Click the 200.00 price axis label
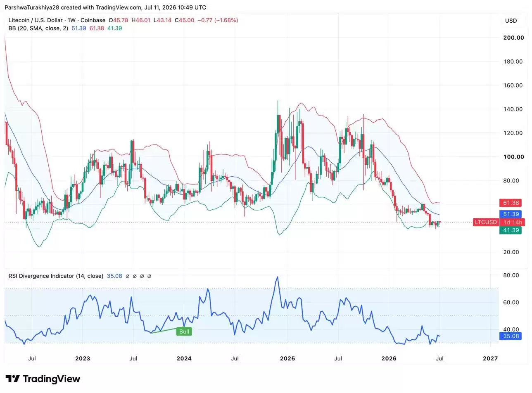 (513, 38)
